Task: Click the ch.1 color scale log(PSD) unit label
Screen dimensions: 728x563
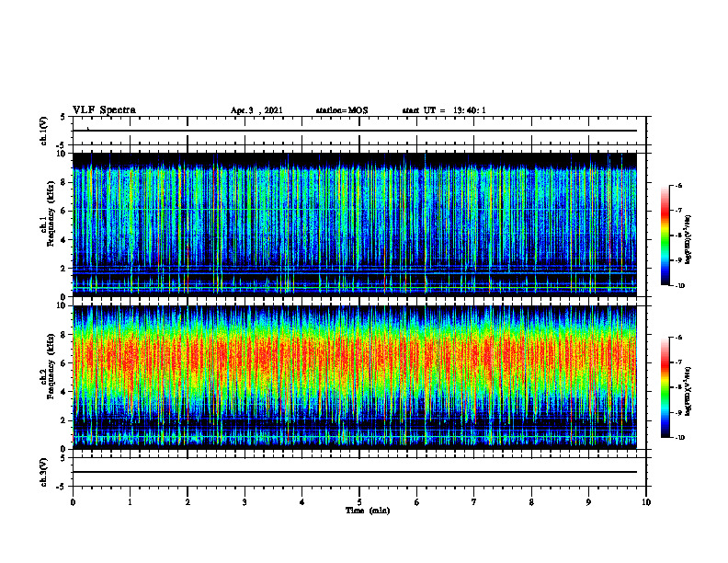Action: pos(688,239)
